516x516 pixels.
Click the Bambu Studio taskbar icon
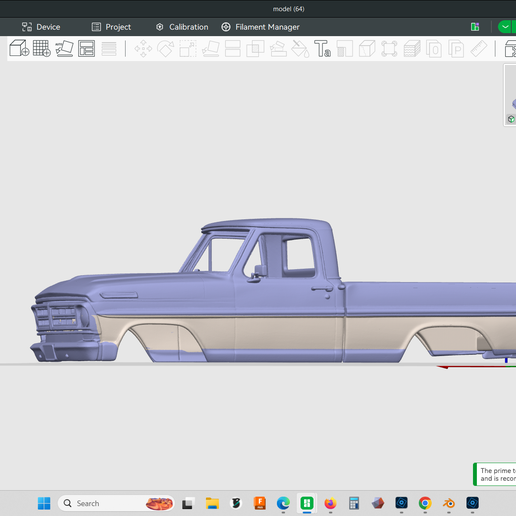[x=307, y=503]
